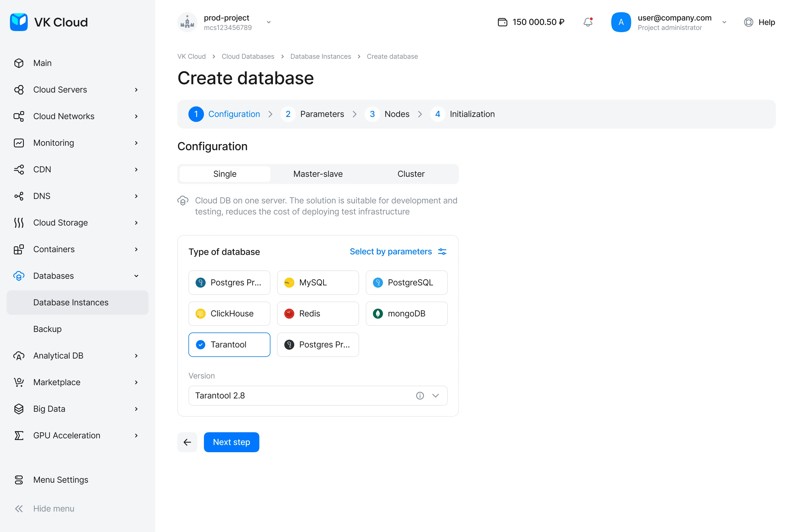The width and height of the screenshot is (798, 532).
Task: Click the Cloud Networks sidebar icon
Action: tap(19, 116)
